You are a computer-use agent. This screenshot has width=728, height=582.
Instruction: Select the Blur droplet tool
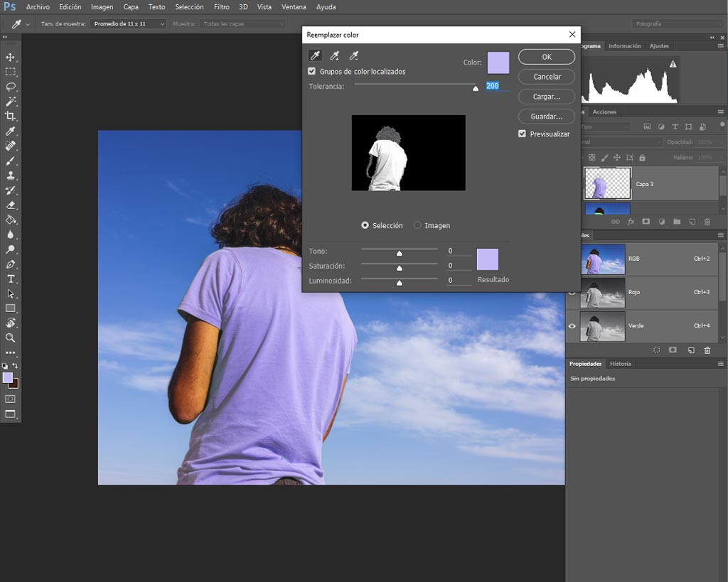[10, 235]
